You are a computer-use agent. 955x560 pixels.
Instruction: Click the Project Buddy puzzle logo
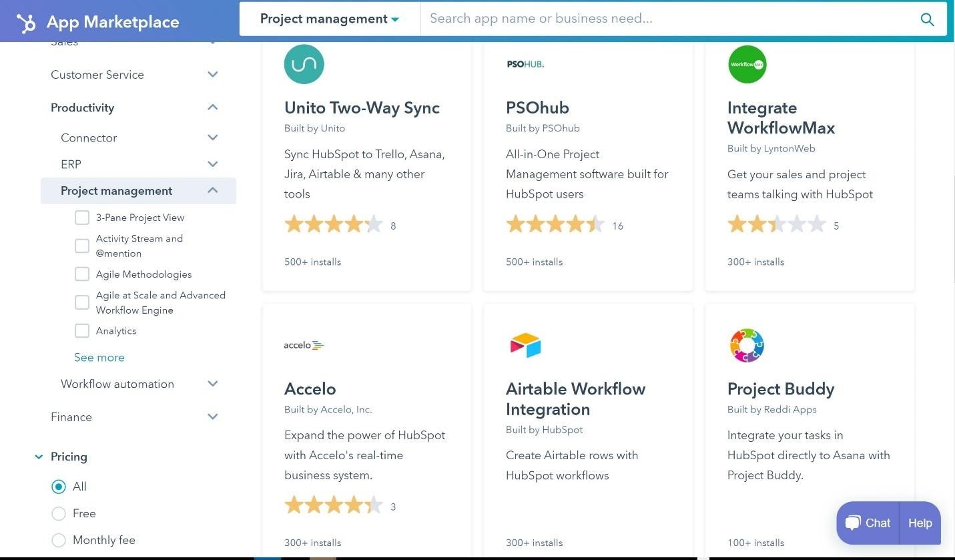click(x=747, y=345)
